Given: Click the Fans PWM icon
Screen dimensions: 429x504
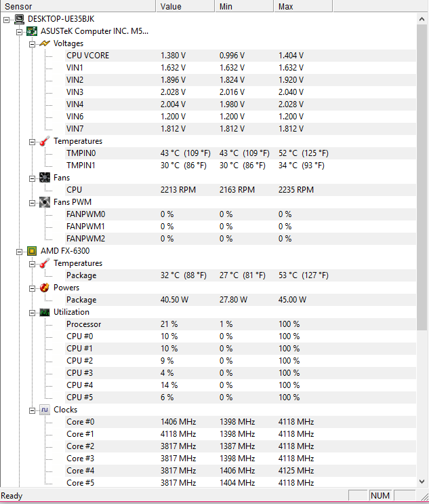Looking at the screenshot, I should 45,202.
